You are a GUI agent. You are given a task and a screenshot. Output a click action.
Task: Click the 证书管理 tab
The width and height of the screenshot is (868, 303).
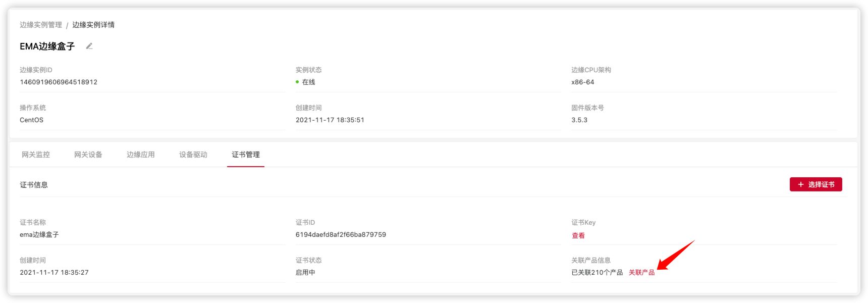(x=246, y=155)
